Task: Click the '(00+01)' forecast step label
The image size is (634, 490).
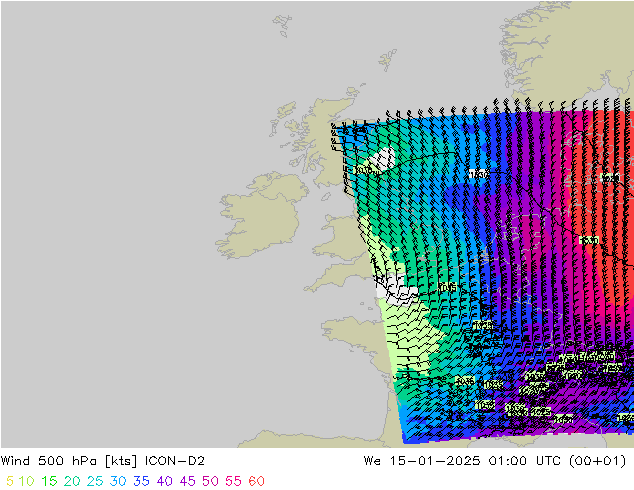Action: click(x=597, y=461)
